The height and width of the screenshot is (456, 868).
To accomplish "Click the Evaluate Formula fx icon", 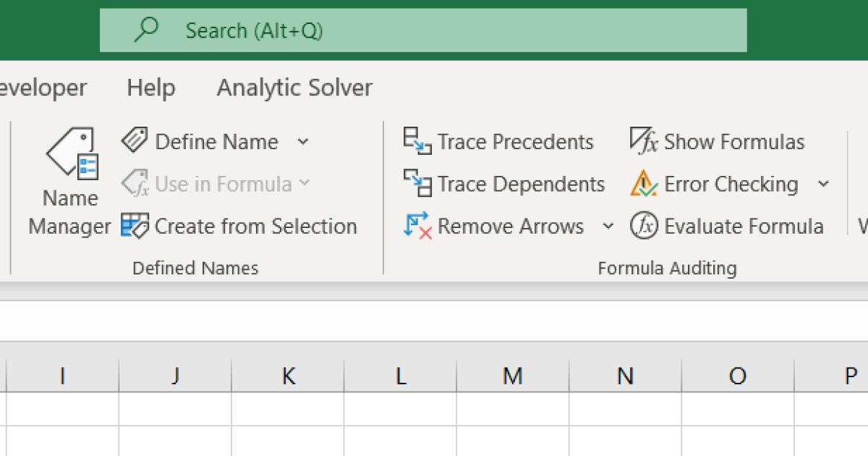I will (644, 227).
